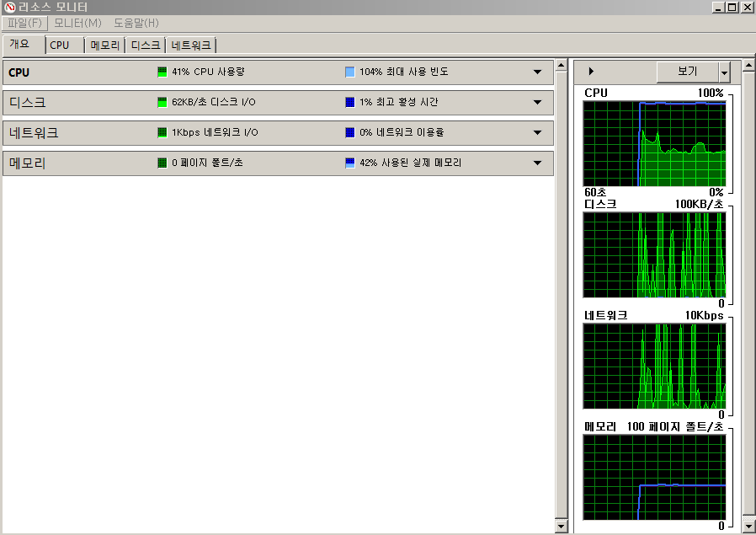Maximize the Resource Monitor window

[x=732, y=8]
